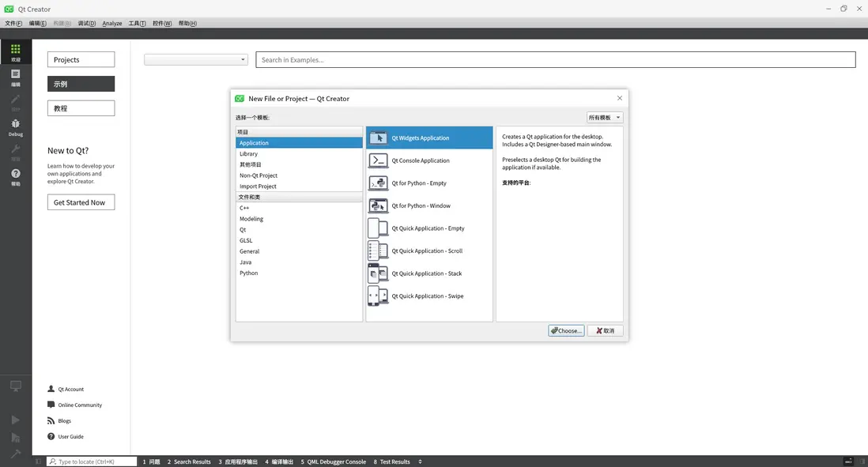Click the 示例 examples button
868x467 pixels.
tap(81, 84)
